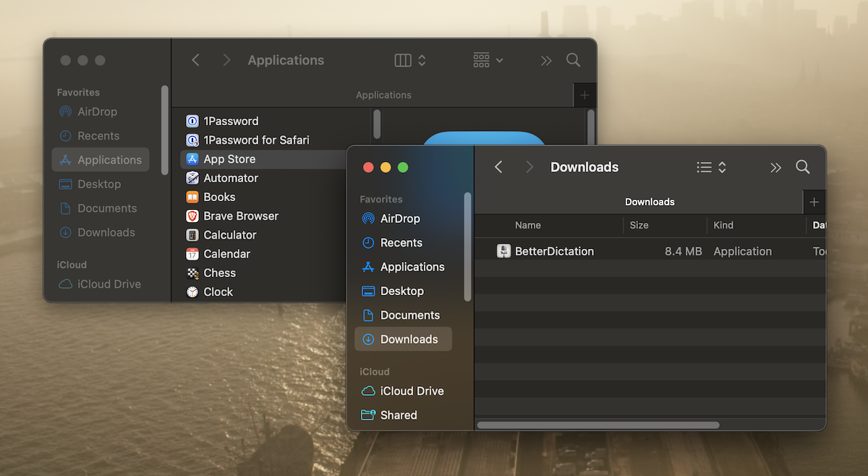Add a new tab in Applications window
The width and height of the screenshot is (868, 476).
tap(584, 95)
